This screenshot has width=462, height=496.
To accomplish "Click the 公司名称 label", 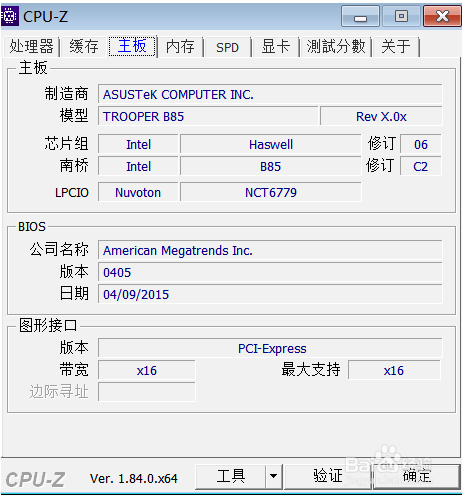I will (x=59, y=250).
